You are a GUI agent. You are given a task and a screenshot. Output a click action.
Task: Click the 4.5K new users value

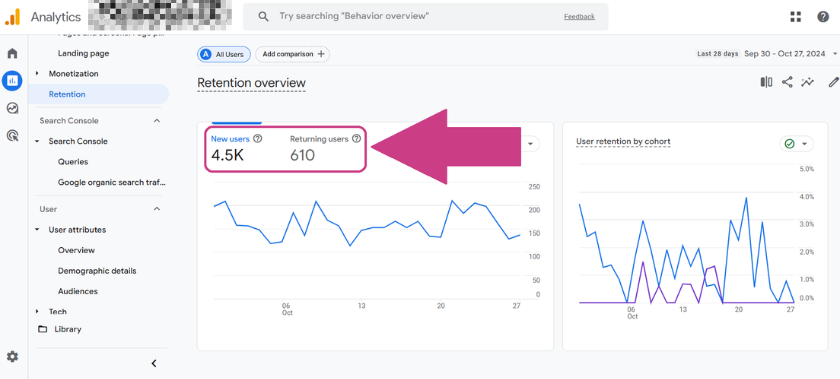(229, 155)
